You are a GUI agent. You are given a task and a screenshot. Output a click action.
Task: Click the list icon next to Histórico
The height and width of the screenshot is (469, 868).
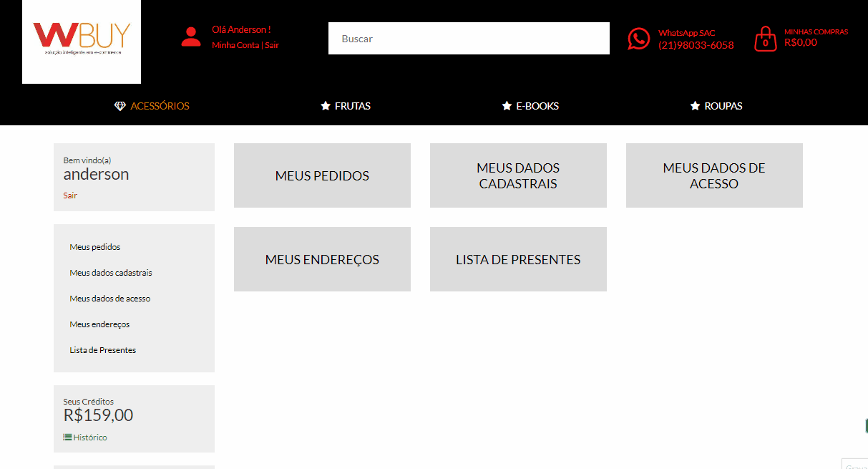(67, 437)
